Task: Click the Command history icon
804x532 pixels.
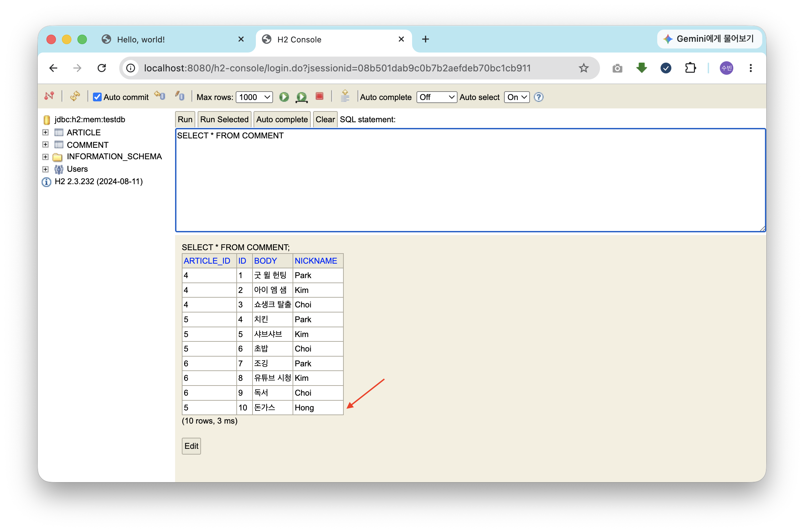Action: [345, 96]
